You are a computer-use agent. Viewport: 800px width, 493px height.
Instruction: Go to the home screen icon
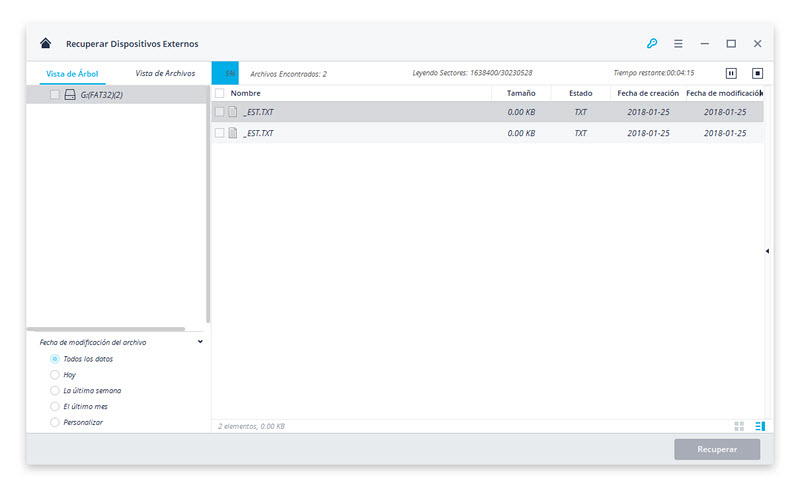click(45, 43)
